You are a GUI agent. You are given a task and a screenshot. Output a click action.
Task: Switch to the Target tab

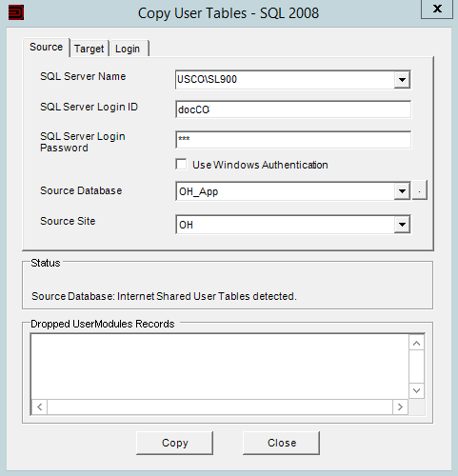click(x=90, y=49)
